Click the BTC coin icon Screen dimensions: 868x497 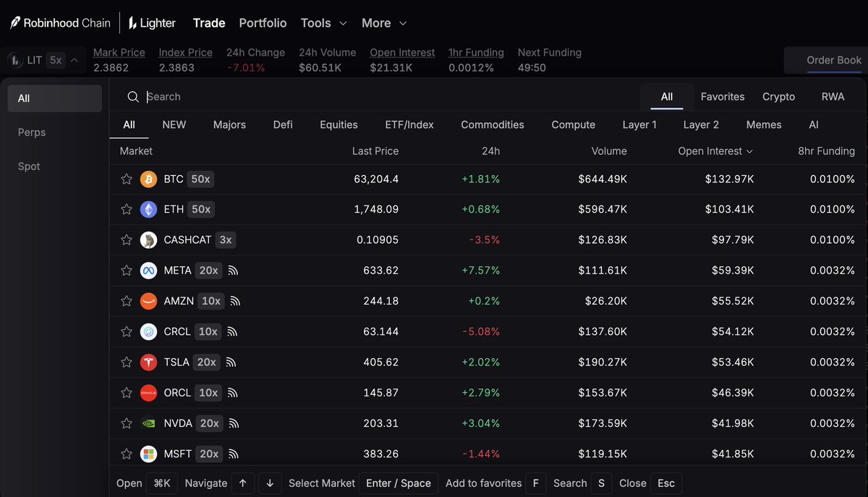coord(148,179)
